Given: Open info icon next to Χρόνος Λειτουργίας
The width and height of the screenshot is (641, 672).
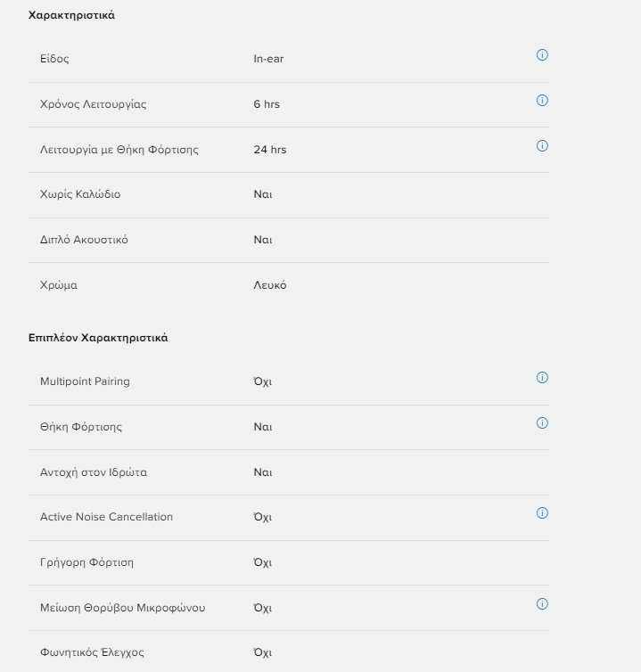Looking at the screenshot, I should 542,101.
